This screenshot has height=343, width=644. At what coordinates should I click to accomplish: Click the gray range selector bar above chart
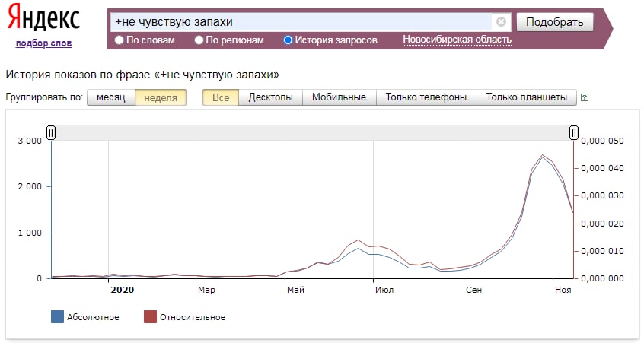312,133
